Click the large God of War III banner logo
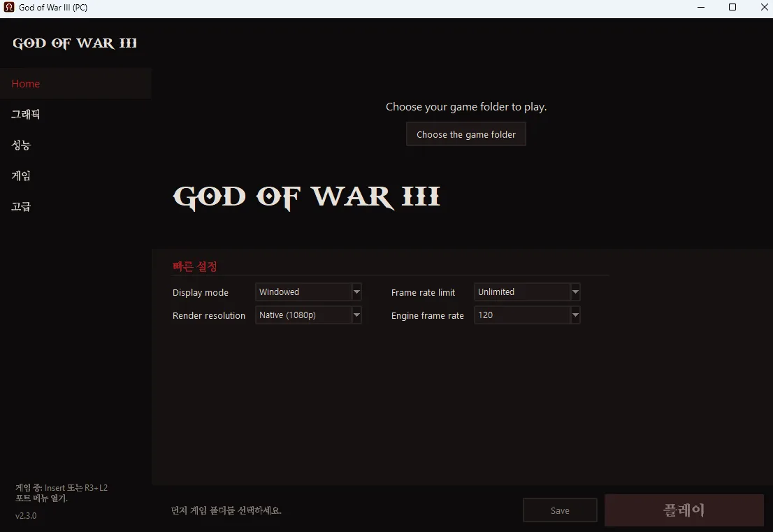The image size is (773, 532). [306, 197]
